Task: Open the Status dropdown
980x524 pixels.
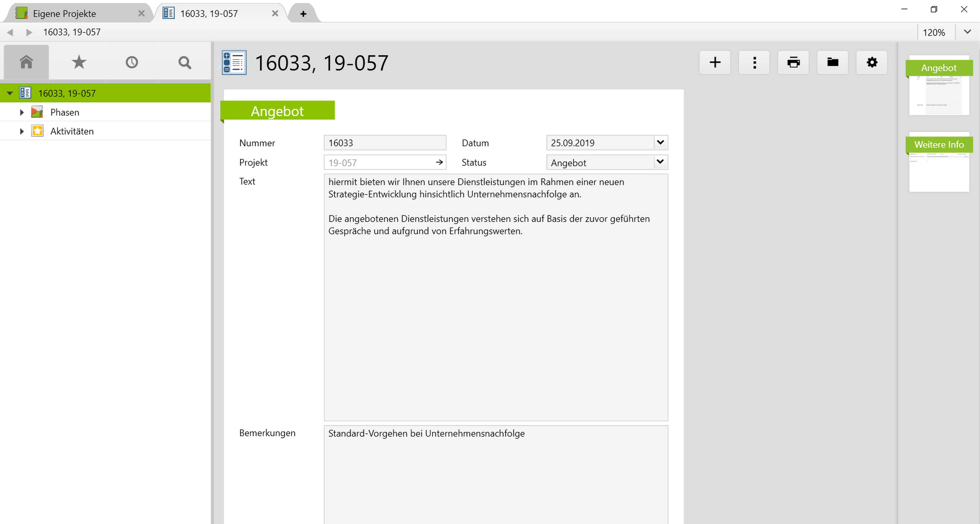Action: (x=661, y=162)
